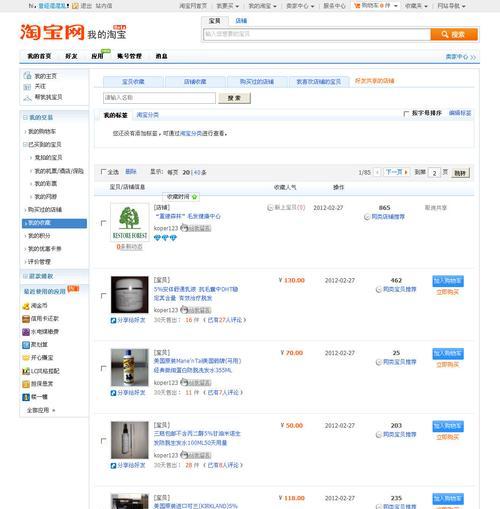
Task: Open the 卖家中心 dropdown in top bar
Action: pos(300,6)
